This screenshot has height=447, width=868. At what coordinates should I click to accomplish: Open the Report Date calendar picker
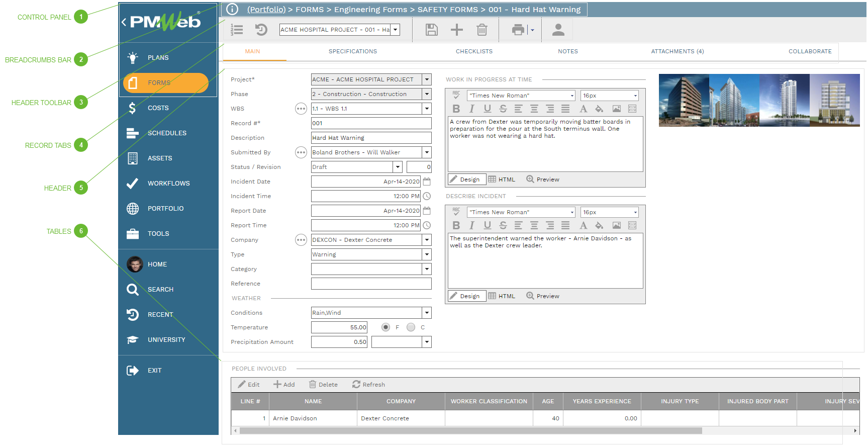coord(427,211)
